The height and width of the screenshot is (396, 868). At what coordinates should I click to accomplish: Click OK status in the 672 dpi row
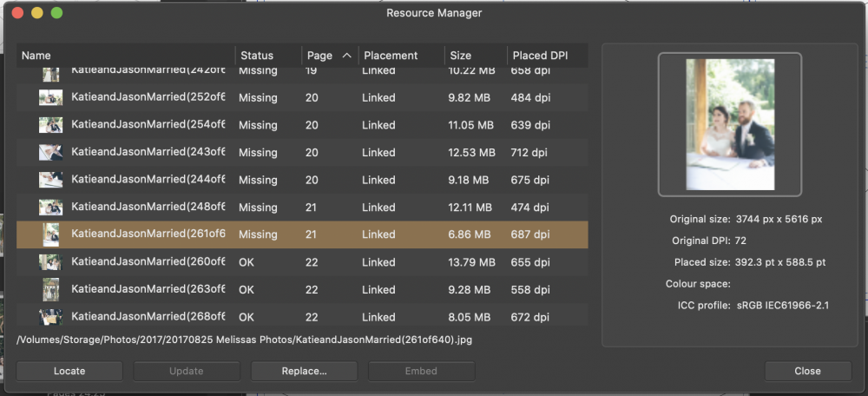click(x=247, y=317)
